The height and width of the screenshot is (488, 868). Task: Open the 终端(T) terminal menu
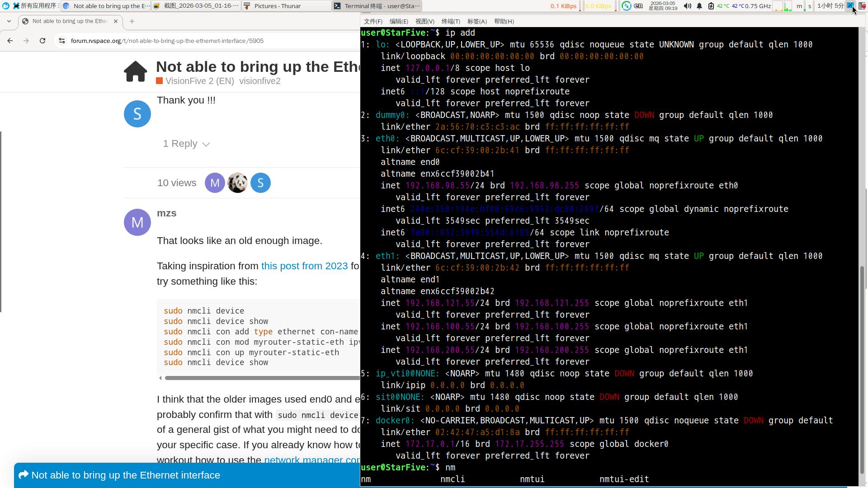(450, 21)
